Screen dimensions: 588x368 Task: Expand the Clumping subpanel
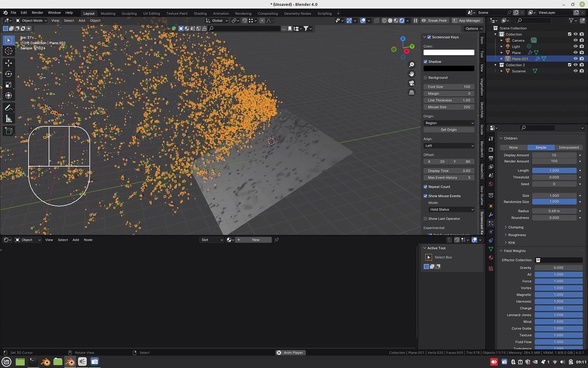tap(516, 227)
